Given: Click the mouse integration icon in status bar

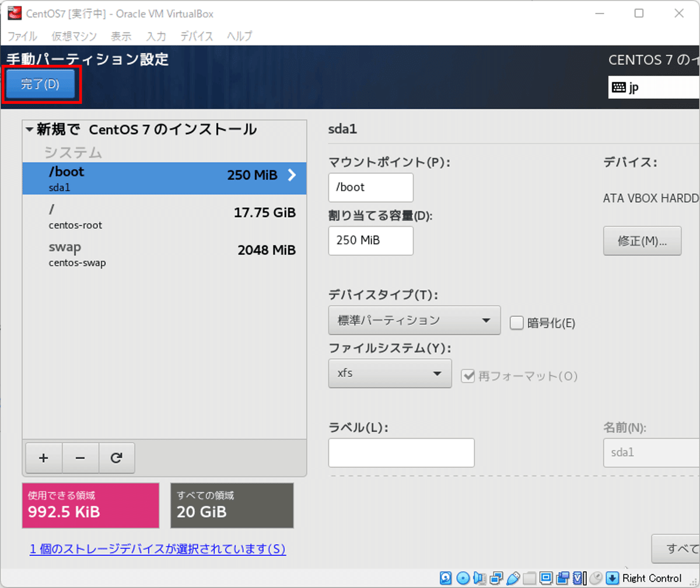Looking at the screenshot, I should click(596, 578).
